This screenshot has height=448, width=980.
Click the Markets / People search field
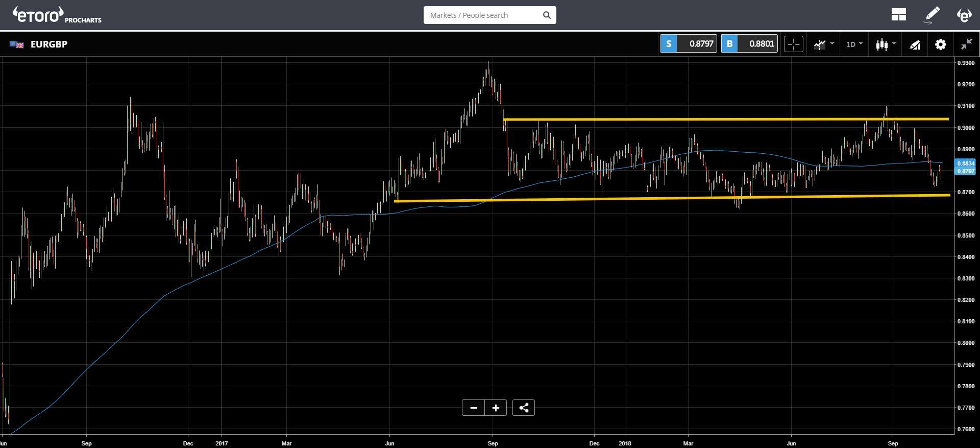pos(489,15)
